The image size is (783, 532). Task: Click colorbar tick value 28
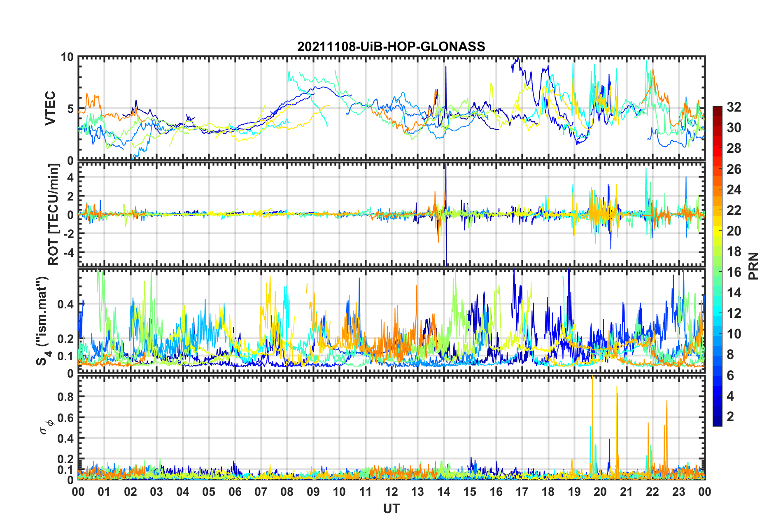point(734,149)
